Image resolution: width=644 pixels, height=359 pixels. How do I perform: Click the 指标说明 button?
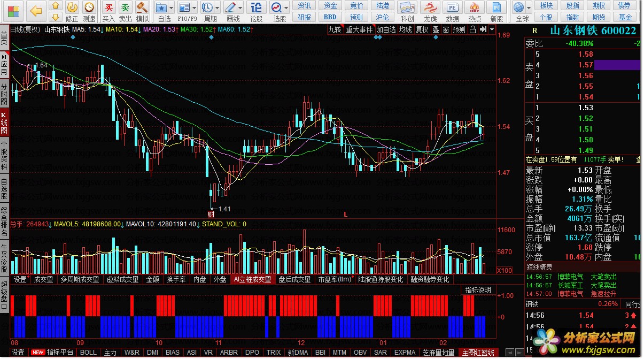tap(477, 290)
